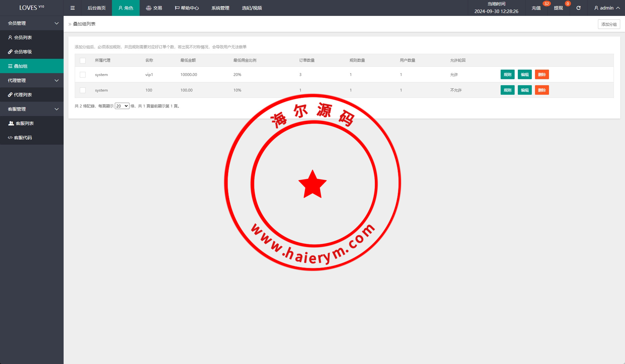Click 删除 button for vip1 row
This screenshot has width=625, height=364.
point(542,75)
